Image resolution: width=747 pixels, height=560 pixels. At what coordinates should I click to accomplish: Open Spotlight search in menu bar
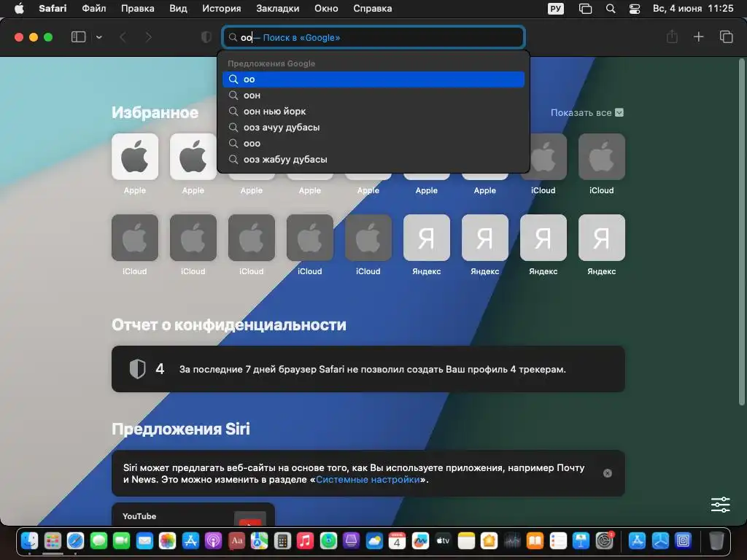(611, 9)
